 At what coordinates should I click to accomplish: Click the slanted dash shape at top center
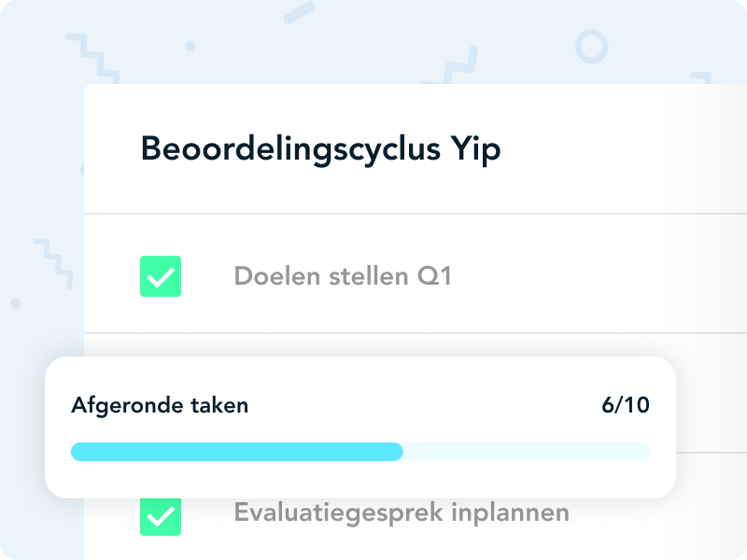[299, 12]
